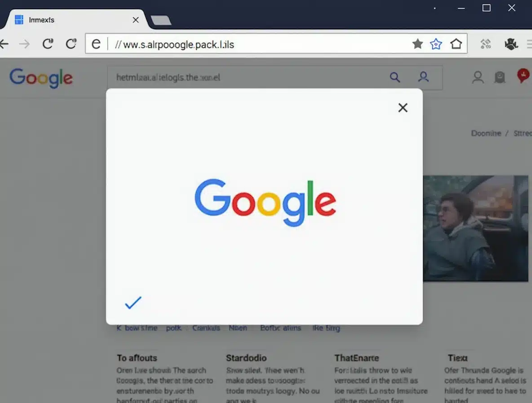532x403 pixels.
Task: Click the Google logo inside the dialog
Action: (265, 203)
